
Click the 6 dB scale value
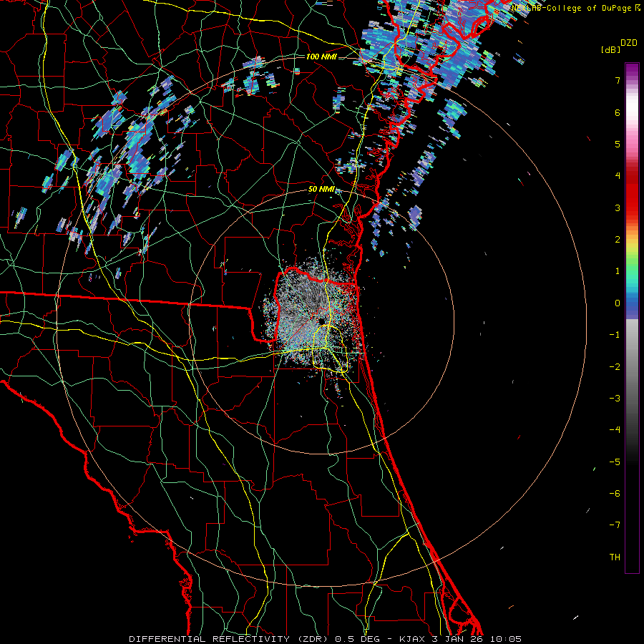(618, 112)
